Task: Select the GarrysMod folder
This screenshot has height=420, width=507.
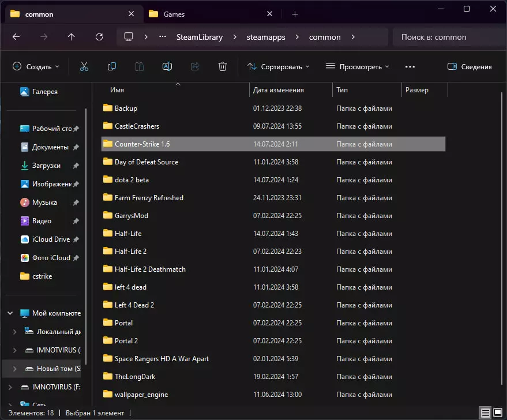Action: point(132,215)
